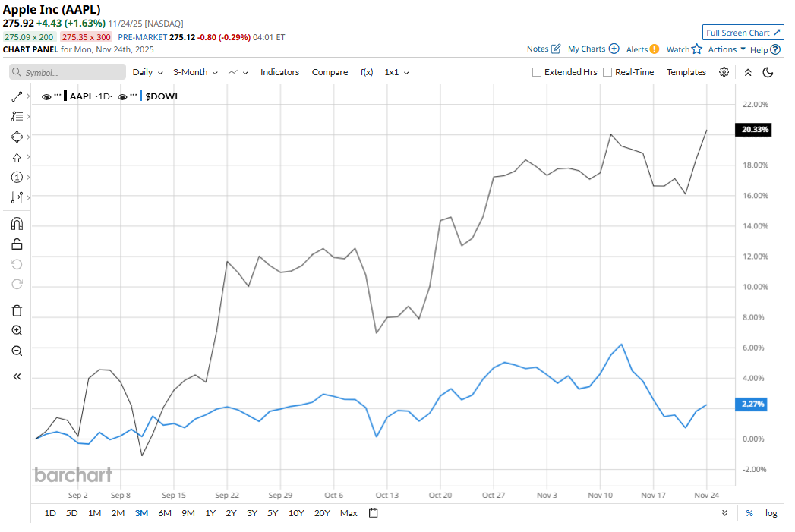Zoom in with the magnifier plus
The image size is (795, 532).
17,331
